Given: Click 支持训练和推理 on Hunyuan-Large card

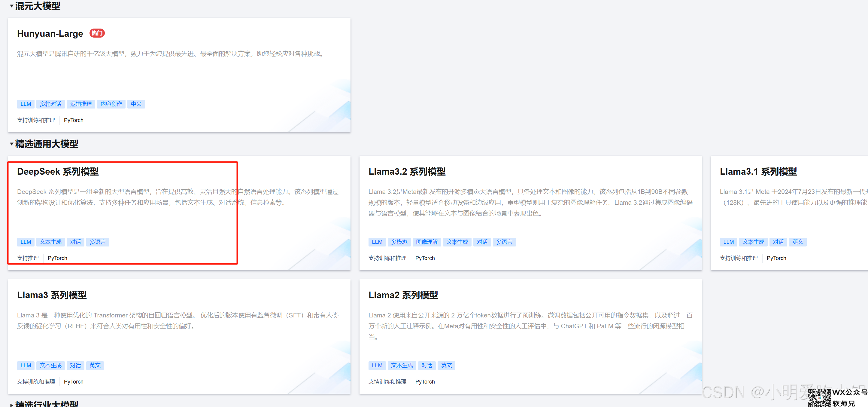Looking at the screenshot, I should click(36, 120).
